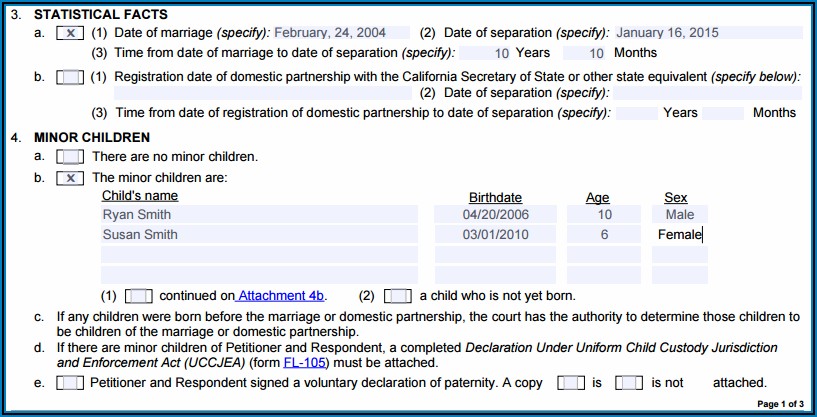Check the 'There are no minor children' box
The height and width of the screenshot is (417, 817).
click(x=70, y=157)
